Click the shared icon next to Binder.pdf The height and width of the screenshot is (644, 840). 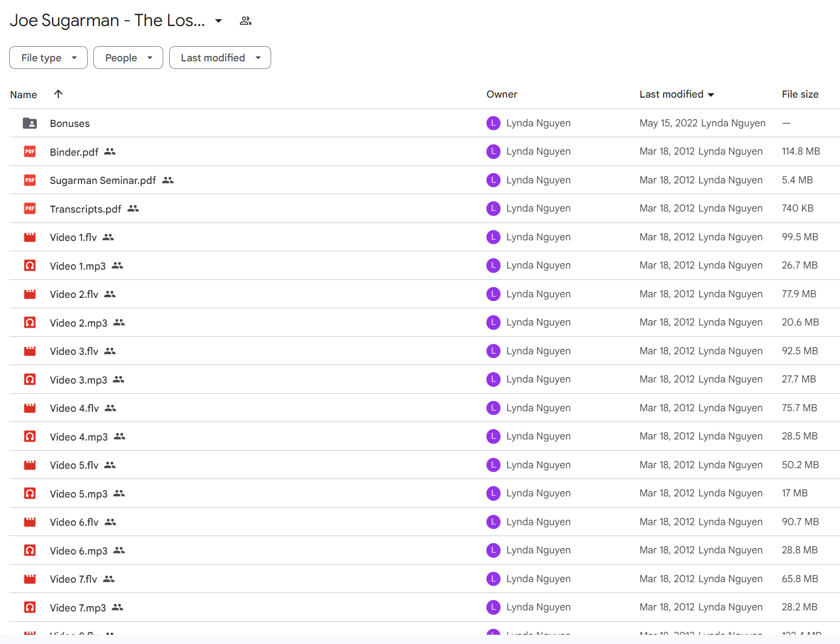(x=110, y=151)
